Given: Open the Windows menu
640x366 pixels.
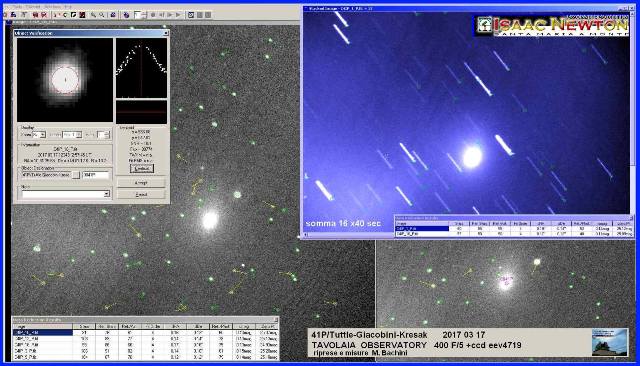Looking at the screenshot, I should [x=53, y=7].
